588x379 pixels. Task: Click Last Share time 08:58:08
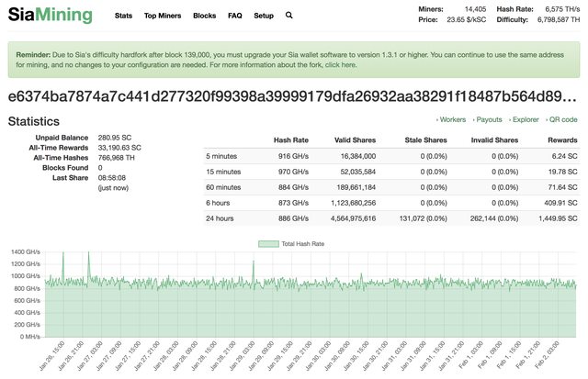coord(112,178)
